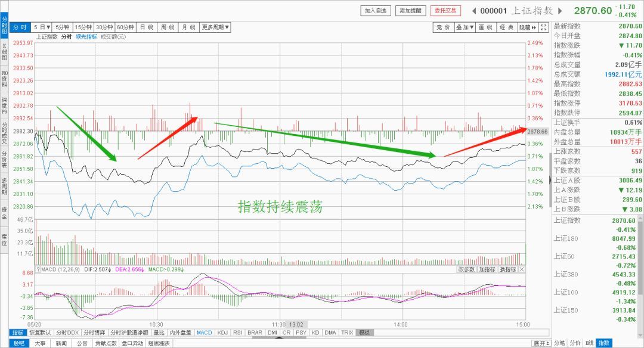This screenshot has width=644, height=348.
Task: Open the 盘口异动 bottom tab
Action: 132,343
